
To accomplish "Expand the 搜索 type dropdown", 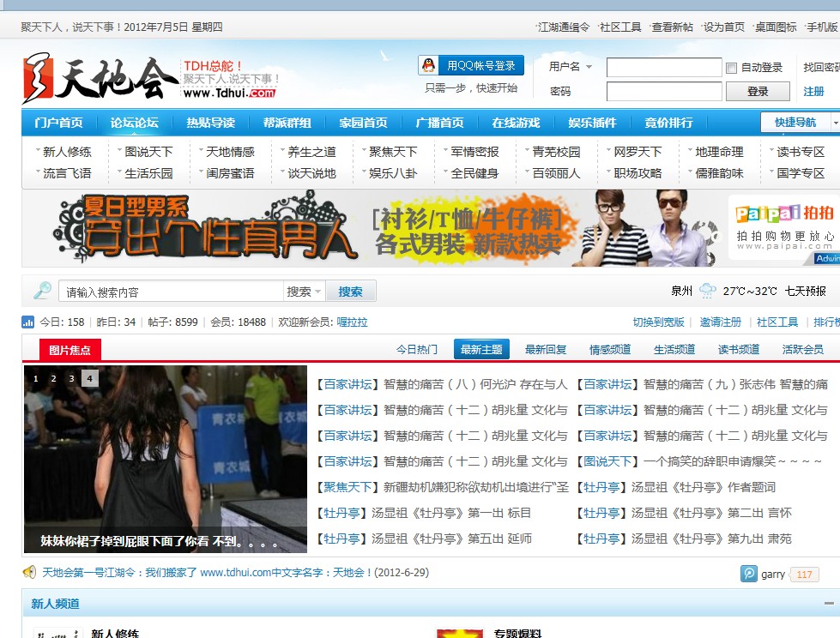I will click(x=305, y=292).
